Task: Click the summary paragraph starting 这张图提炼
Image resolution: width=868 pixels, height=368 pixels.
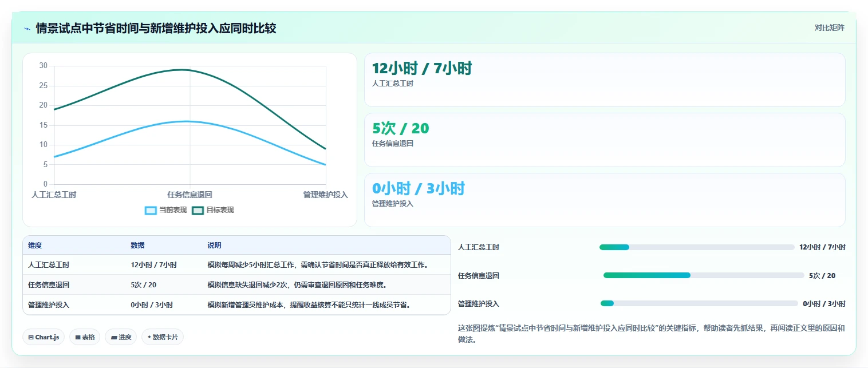Action: tap(652, 334)
